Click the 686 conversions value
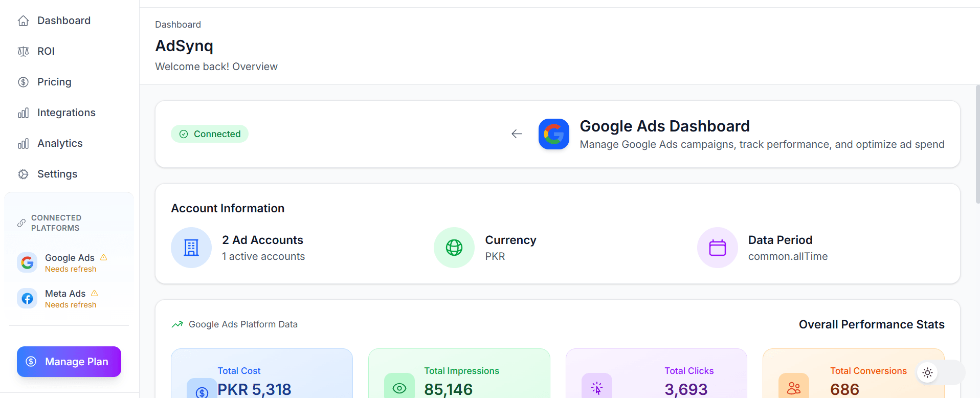 coord(844,389)
